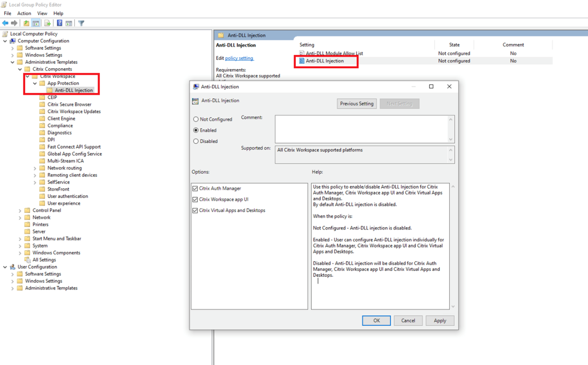Select the Enabled radio button
This screenshot has height=365, width=588.
tap(196, 130)
